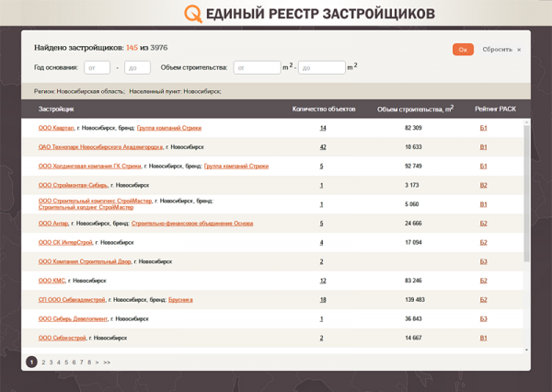Go to results page 6
This screenshot has height=392, width=552.
[74, 362]
